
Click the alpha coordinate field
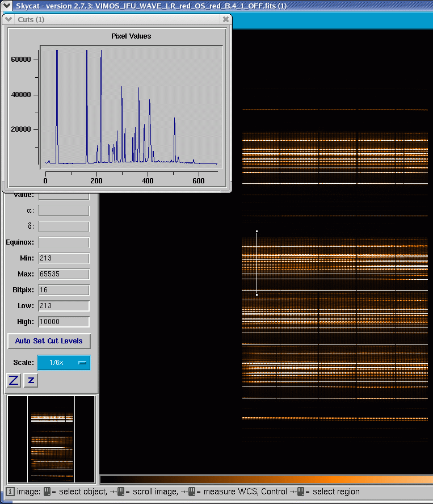(x=64, y=211)
